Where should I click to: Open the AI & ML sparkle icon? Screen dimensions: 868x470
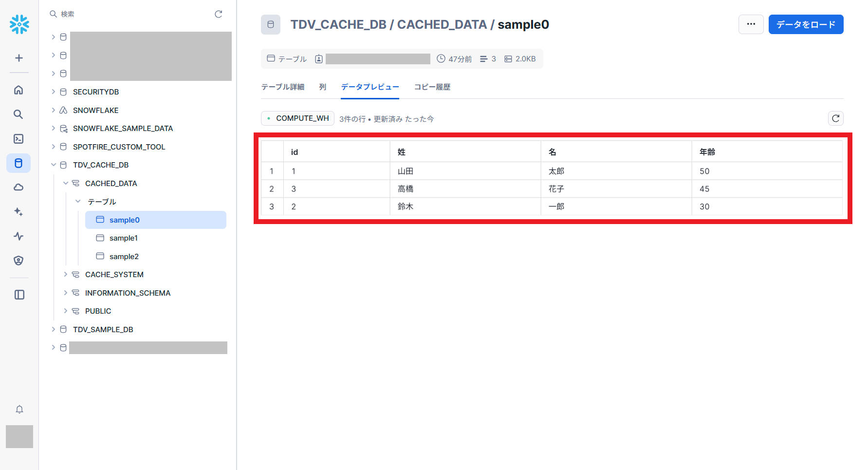18,212
